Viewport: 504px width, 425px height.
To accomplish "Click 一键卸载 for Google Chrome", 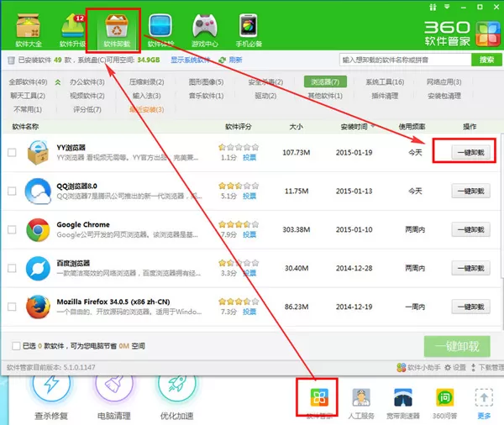I will (x=471, y=229).
